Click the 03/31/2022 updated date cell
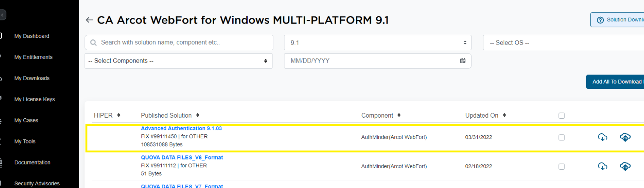The image size is (644, 188). tap(478, 137)
